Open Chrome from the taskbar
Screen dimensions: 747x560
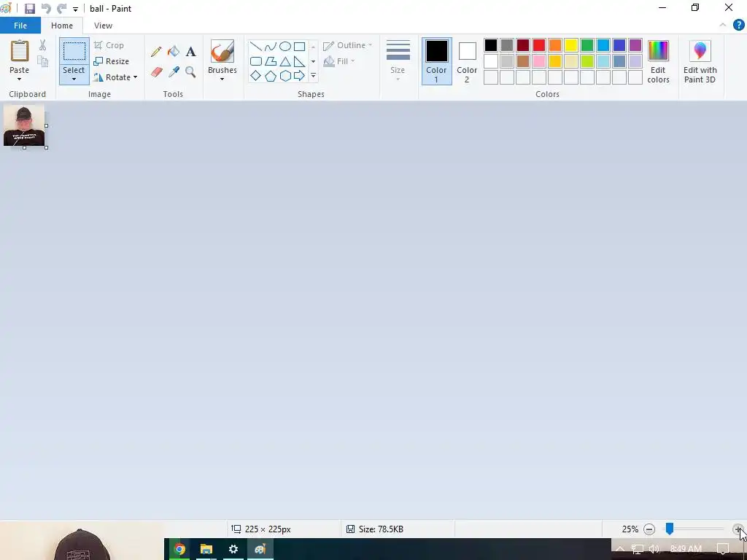[179, 549]
